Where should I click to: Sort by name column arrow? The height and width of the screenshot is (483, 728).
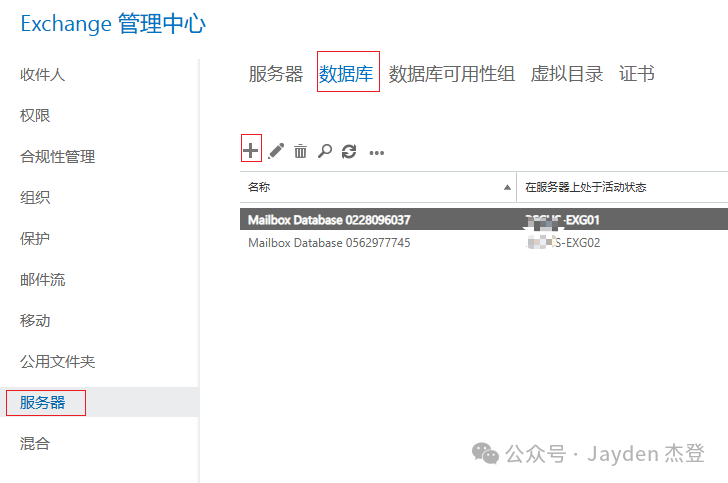[509, 187]
